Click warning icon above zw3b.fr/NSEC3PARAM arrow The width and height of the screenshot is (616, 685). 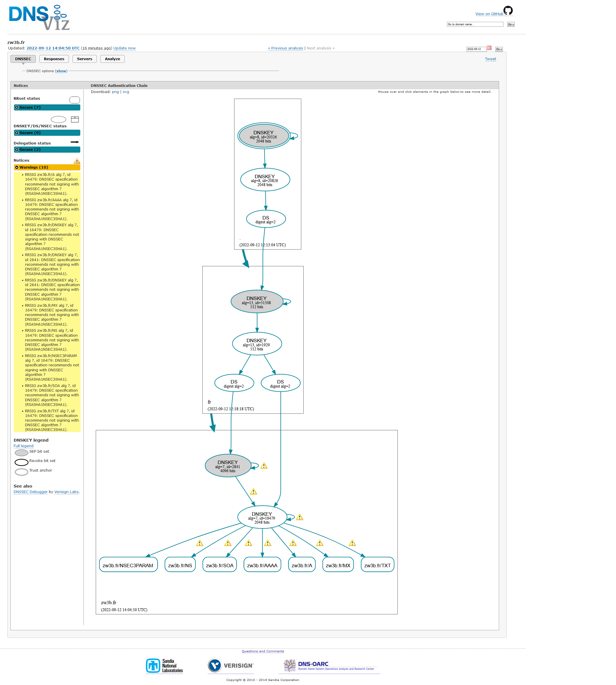200,543
